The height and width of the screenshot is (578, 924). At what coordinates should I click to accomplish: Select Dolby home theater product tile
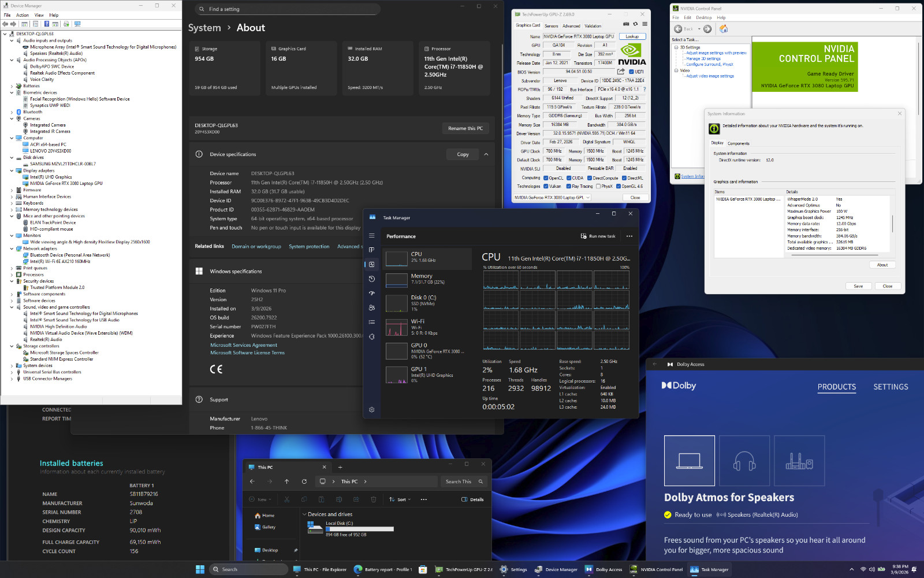coord(799,461)
